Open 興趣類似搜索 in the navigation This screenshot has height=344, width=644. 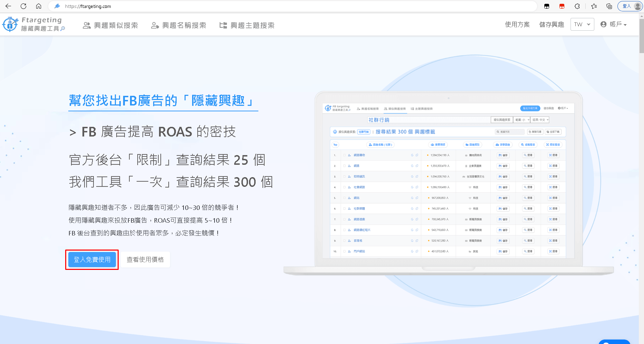[110, 25]
